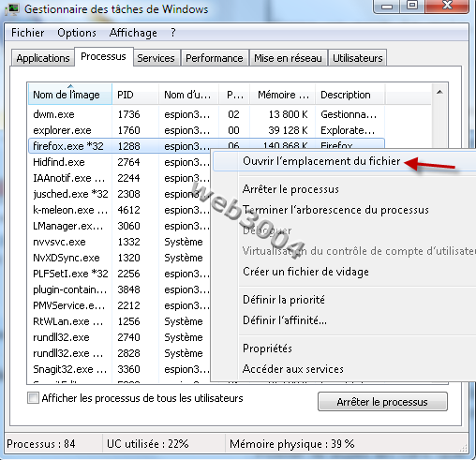Select the nvvsvc.exe process
476x460 pixels.
pos(120,242)
